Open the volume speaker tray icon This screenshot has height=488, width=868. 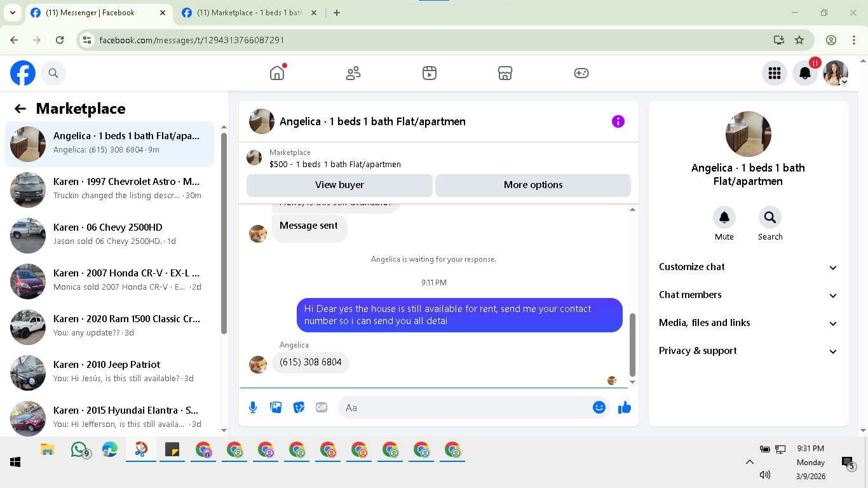[x=765, y=475]
